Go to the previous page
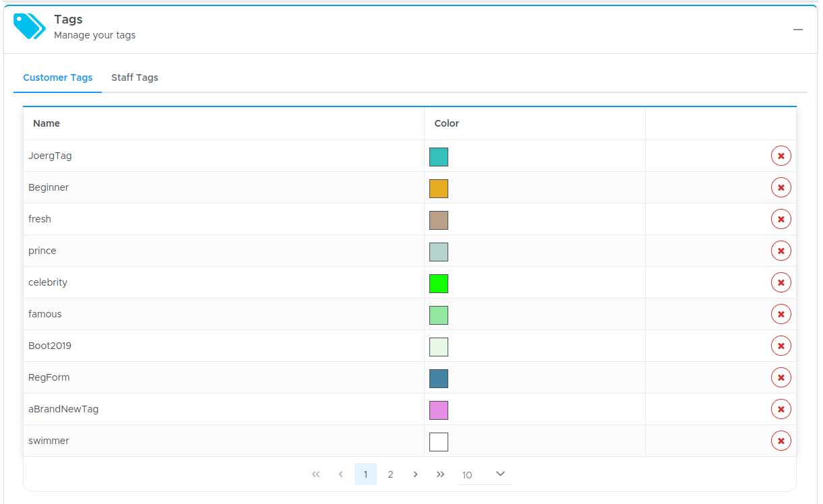The height and width of the screenshot is (504, 823). click(341, 474)
